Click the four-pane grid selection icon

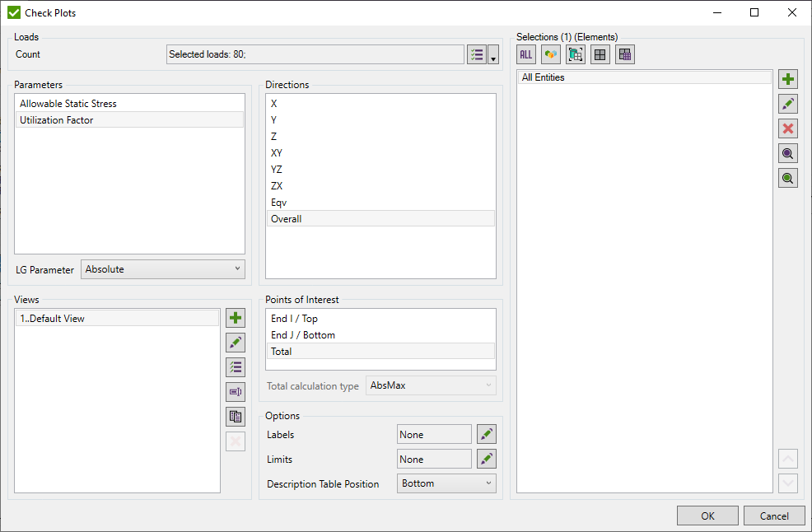pyautogui.click(x=600, y=54)
